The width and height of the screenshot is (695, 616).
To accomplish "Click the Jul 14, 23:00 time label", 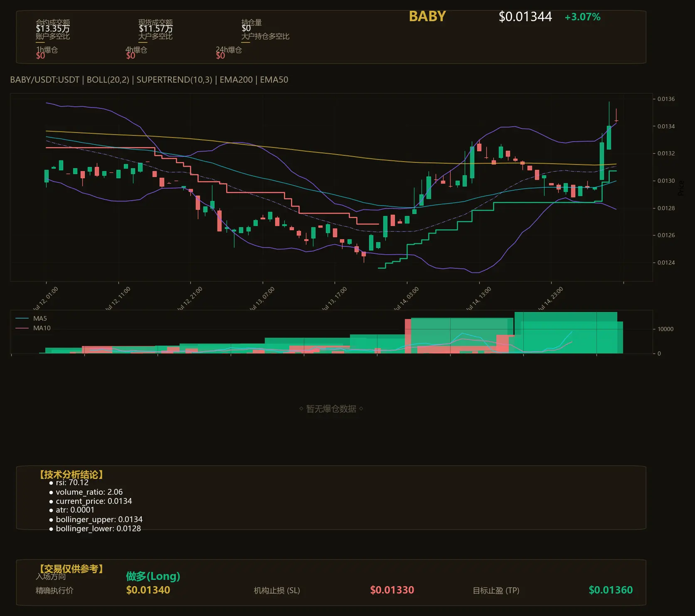I will (x=550, y=298).
